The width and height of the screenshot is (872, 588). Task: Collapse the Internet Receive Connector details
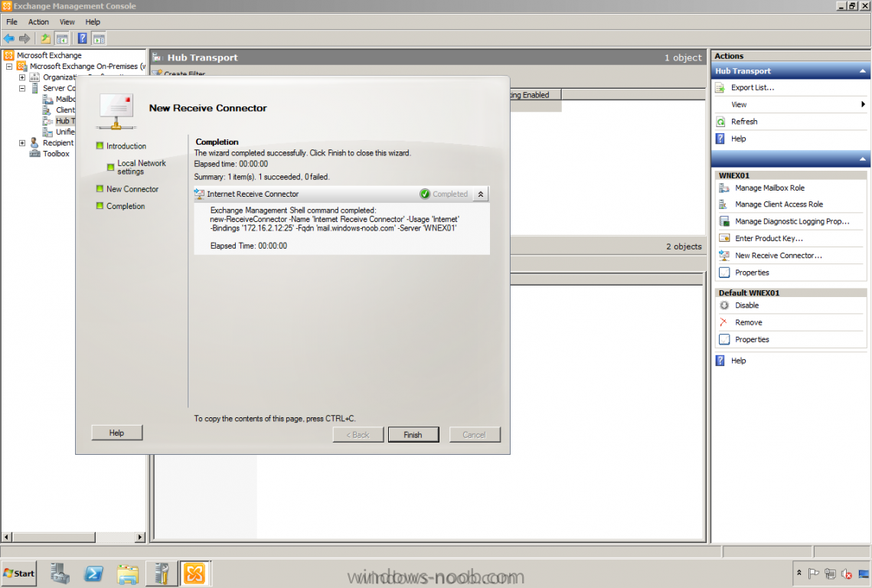481,194
